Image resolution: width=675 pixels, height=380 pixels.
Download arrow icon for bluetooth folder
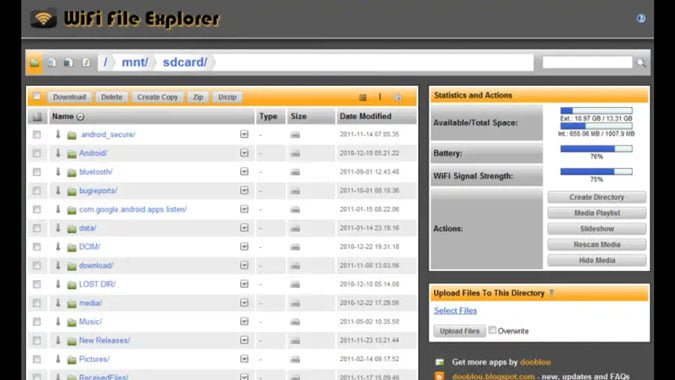(58, 172)
